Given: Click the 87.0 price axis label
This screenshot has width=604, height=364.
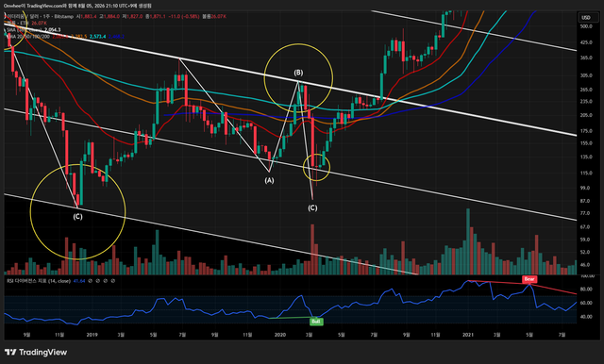Looking at the screenshot, I should coord(585,201).
